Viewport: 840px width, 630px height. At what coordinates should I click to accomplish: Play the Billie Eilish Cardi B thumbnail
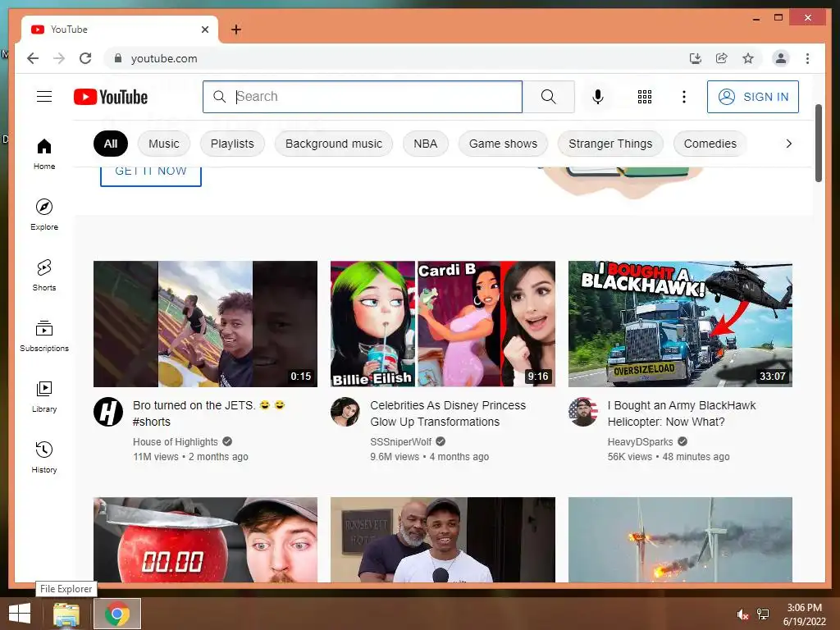(442, 323)
